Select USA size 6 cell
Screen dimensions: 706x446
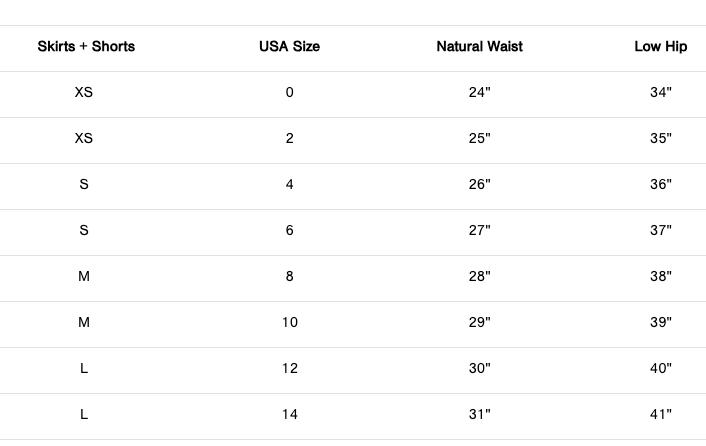click(289, 231)
